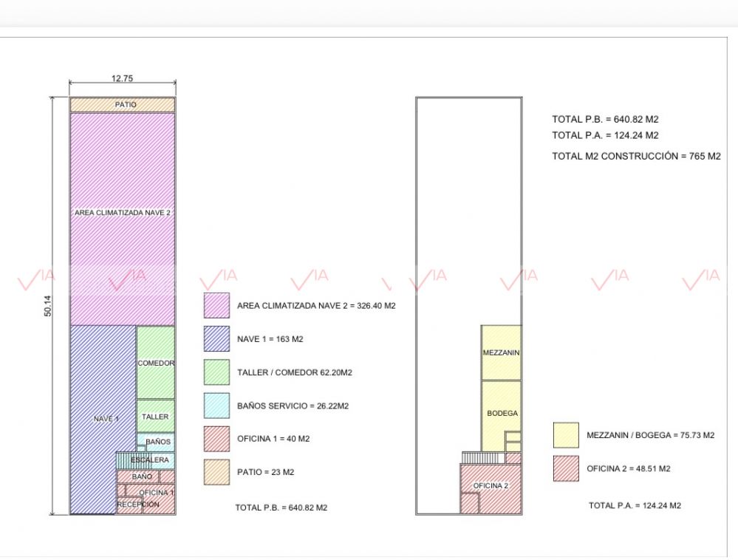738x560 pixels.
Task: Click the 50.14 length dimension label
Action: 48,306
